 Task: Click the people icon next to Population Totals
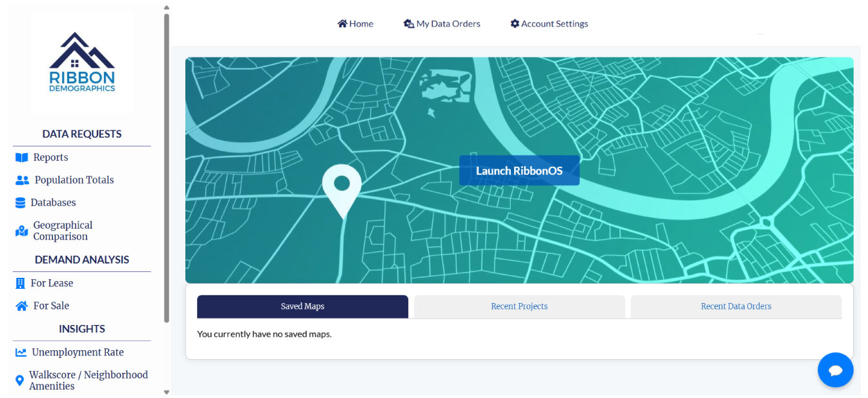pos(23,180)
